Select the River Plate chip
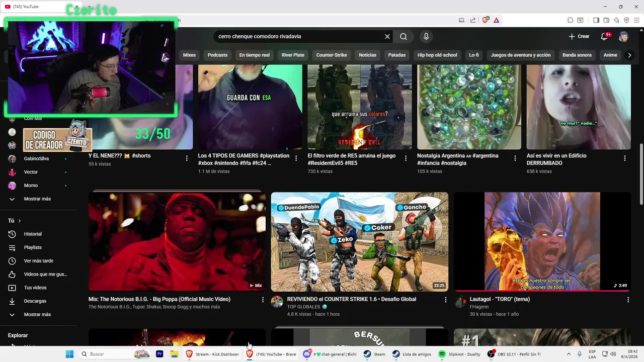This screenshot has height=362, width=644. pos(293,55)
